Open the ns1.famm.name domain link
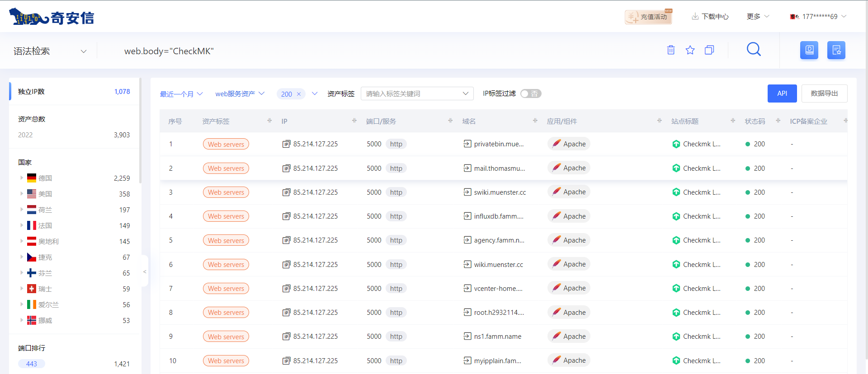868x374 pixels. click(497, 337)
